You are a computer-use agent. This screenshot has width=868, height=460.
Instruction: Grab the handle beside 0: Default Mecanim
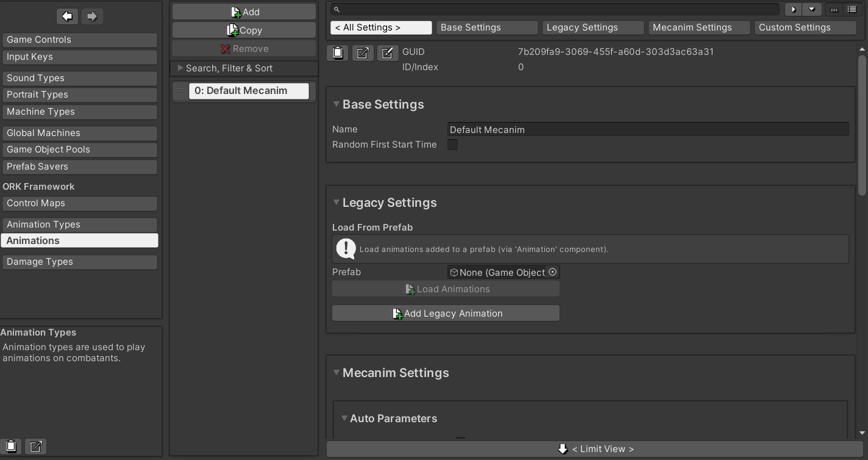pyautogui.click(x=180, y=91)
